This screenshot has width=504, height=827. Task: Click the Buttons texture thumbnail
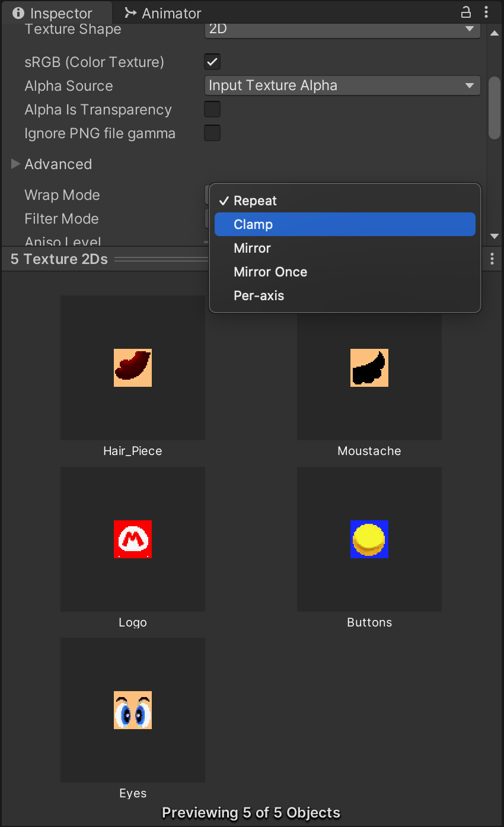click(369, 539)
